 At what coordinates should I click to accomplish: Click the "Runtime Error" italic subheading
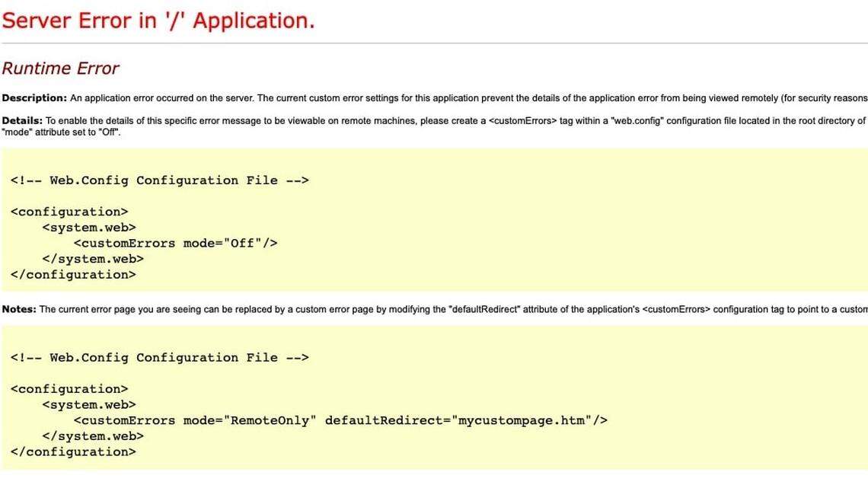[60, 69]
